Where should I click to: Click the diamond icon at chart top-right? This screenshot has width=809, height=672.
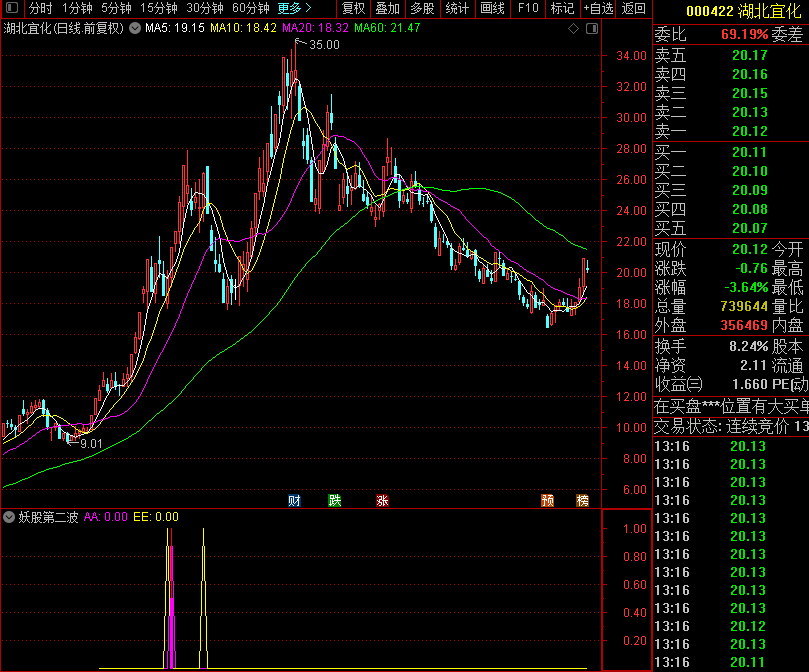[x=574, y=28]
